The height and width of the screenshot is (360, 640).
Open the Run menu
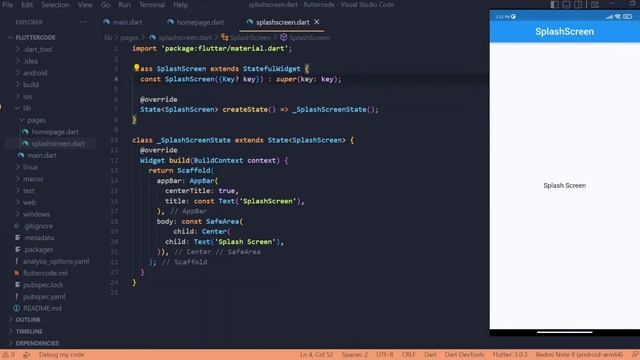click(x=124, y=5)
